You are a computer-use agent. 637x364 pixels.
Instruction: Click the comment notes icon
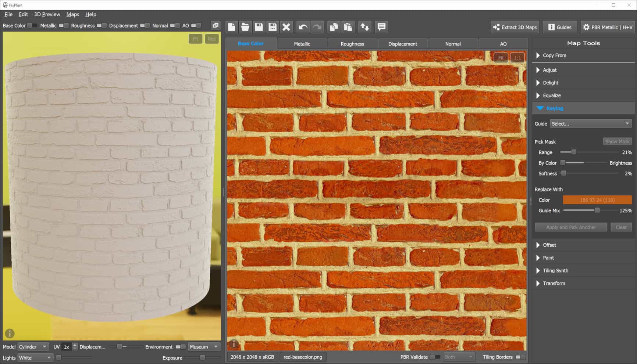381,27
